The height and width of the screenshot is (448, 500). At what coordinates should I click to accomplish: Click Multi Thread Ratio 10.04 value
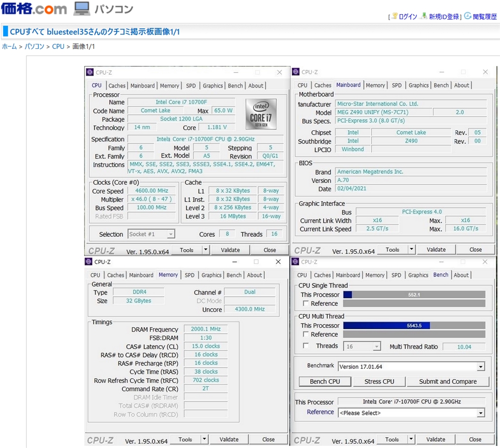tap(464, 346)
